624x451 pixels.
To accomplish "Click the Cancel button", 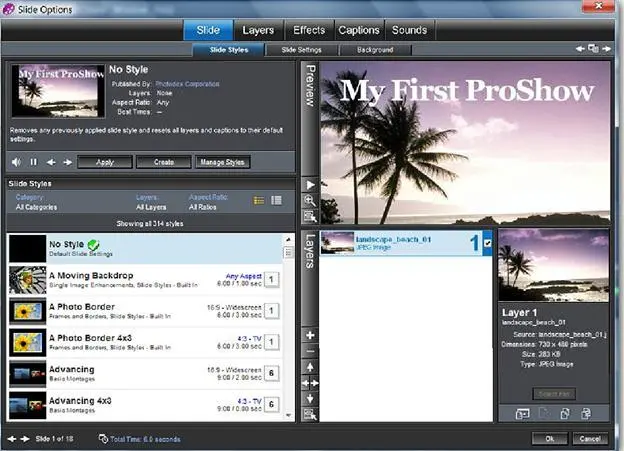I will (590, 439).
